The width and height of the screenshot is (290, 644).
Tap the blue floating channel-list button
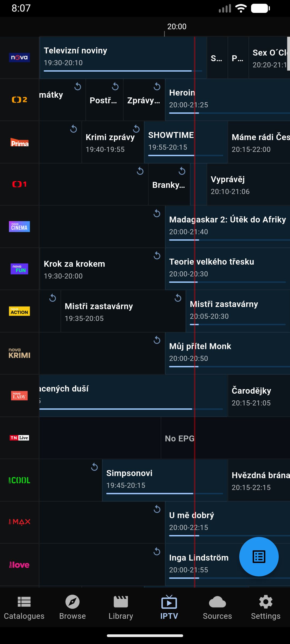click(259, 557)
